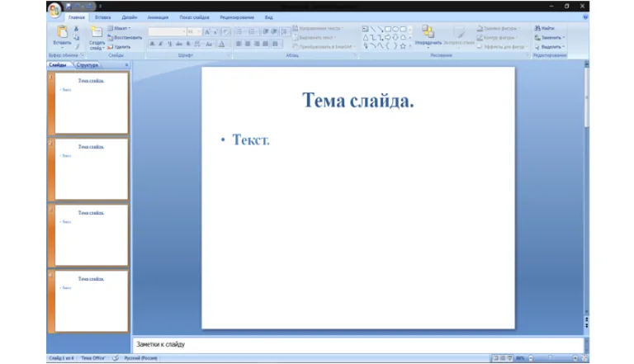Click the spell check icon in status bar
The height and width of the screenshot is (364, 634).
(116, 358)
